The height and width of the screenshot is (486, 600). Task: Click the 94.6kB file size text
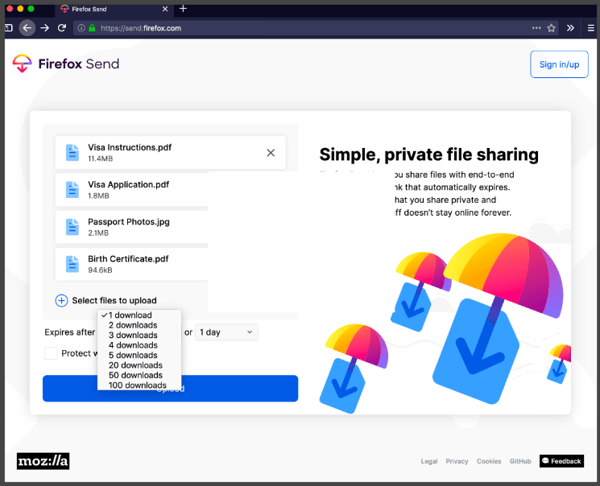(100, 270)
